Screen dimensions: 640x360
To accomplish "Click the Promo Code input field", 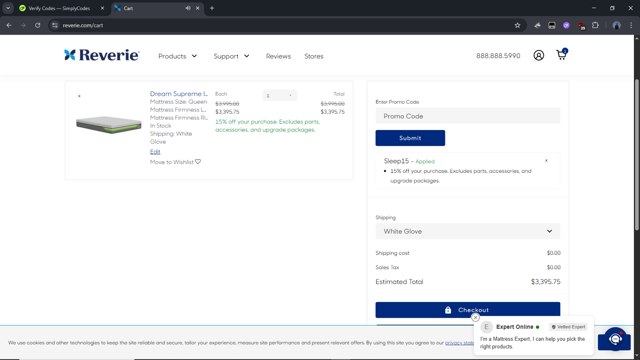I will [x=467, y=116].
